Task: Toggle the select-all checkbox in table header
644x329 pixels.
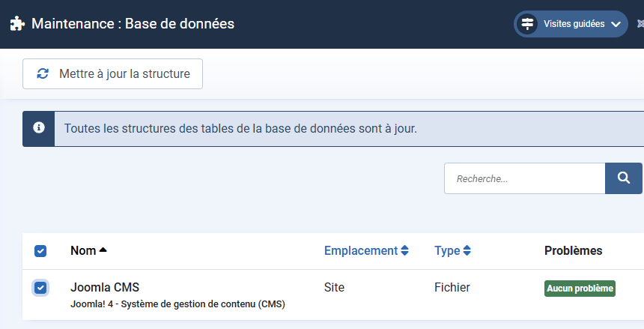Action: 40,251
